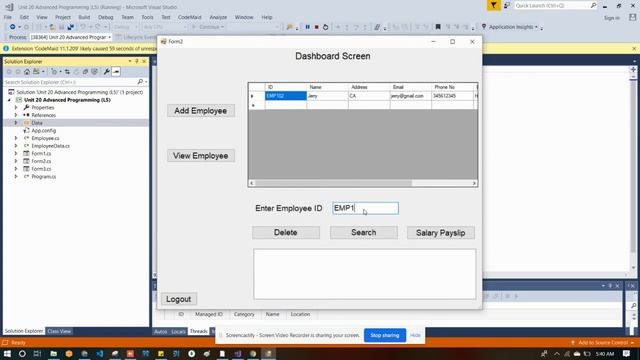This screenshot has width=640, height=360.
Task: Open the File menu in Visual Studio
Action: tap(8, 17)
